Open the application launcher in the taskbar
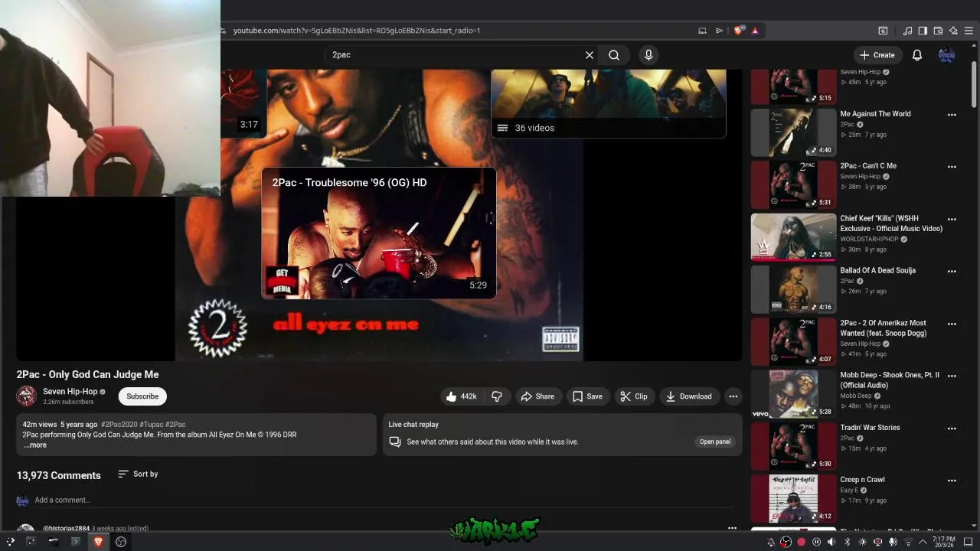980x551 pixels. coord(10,542)
